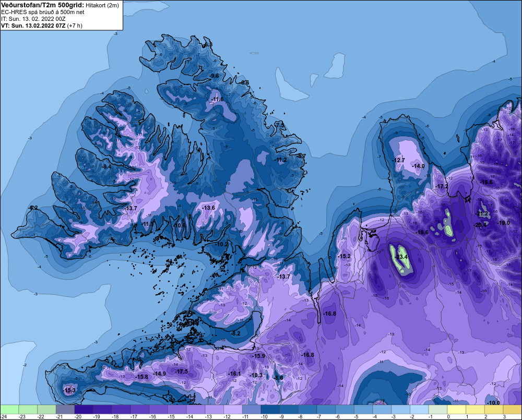Select the -15.8 temperature label
The image size is (522, 420).
point(142,377)
